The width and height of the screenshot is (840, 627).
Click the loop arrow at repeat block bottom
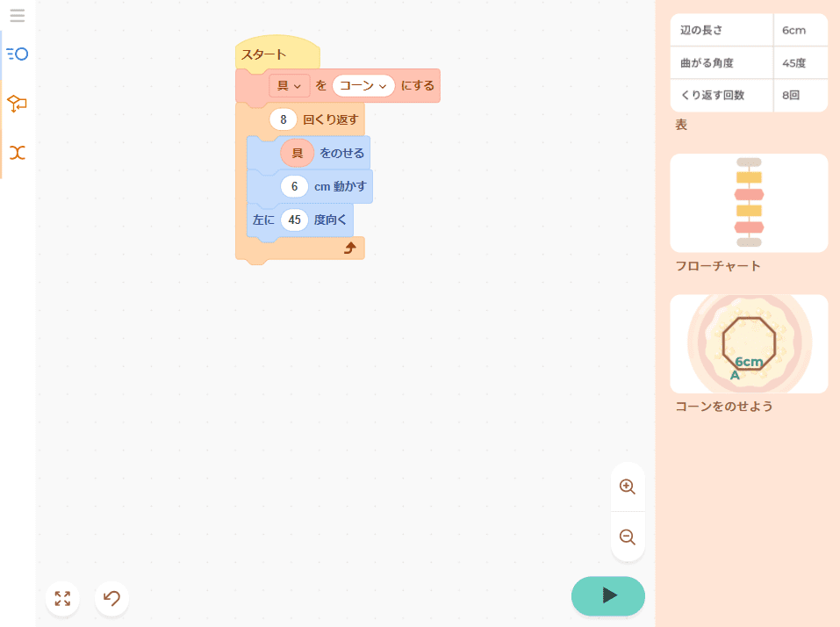pos(349,249)
